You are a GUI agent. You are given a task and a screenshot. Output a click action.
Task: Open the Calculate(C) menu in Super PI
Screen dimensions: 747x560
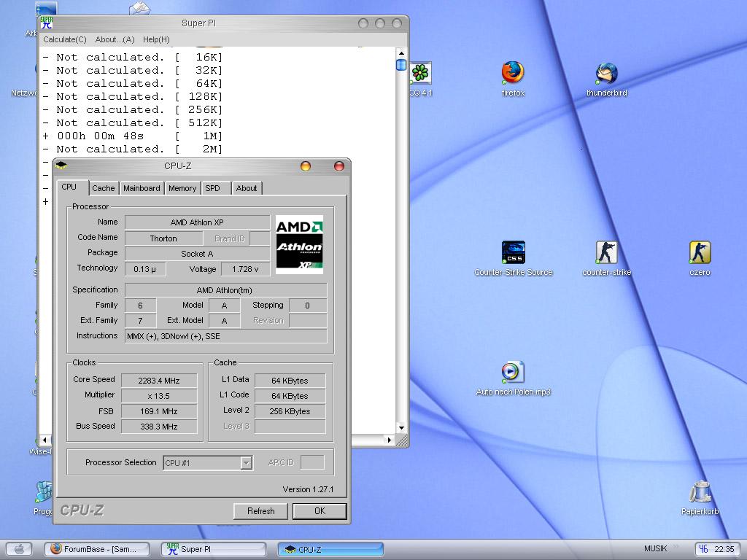65,39
